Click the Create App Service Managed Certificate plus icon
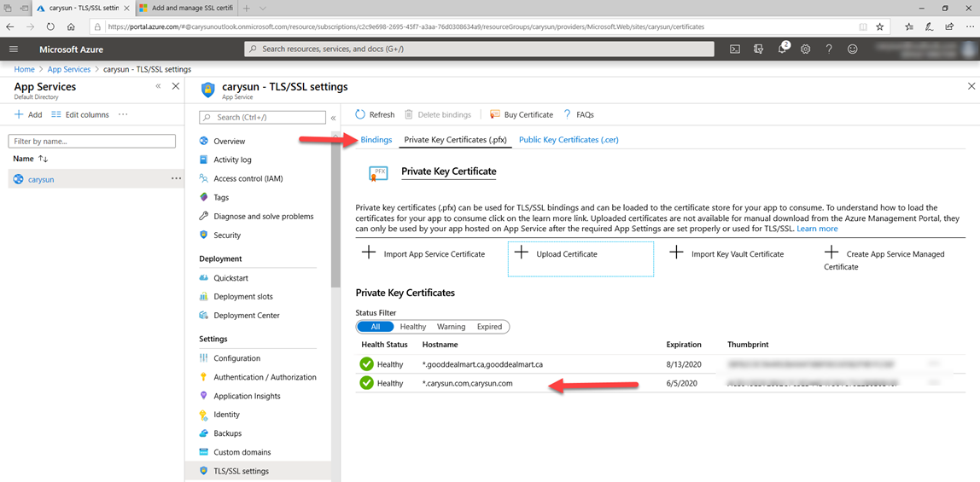This screenshot has height=482, width=980. [831, 253]
